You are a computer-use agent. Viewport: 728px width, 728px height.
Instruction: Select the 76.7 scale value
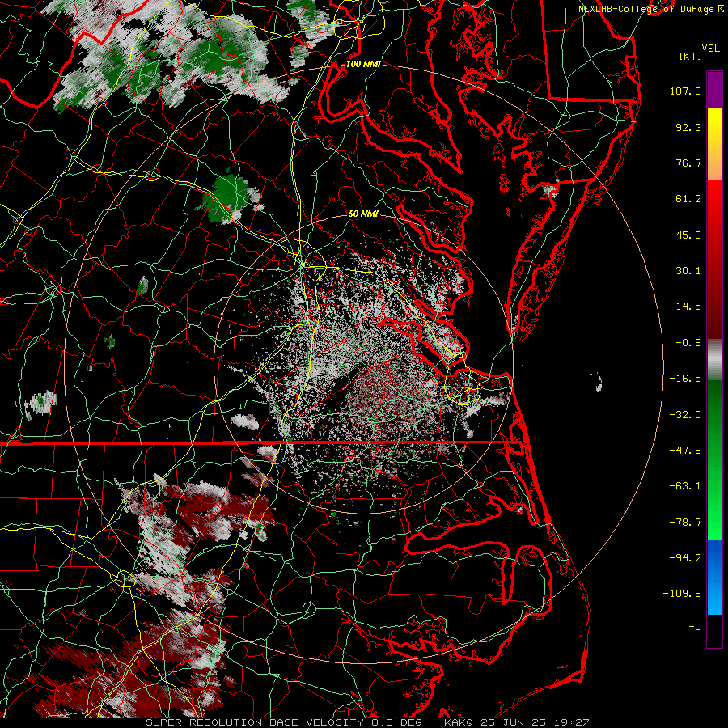(688, 163)
